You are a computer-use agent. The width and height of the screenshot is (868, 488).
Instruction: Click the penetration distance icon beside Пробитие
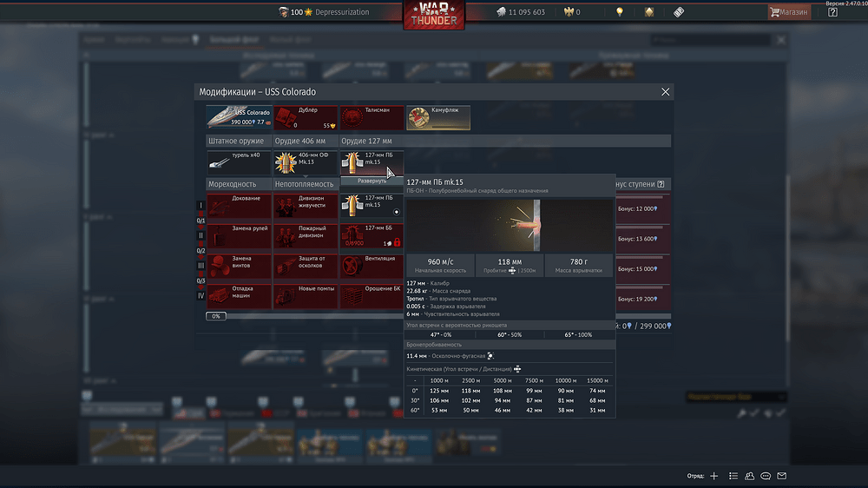(x=512, y=270)
